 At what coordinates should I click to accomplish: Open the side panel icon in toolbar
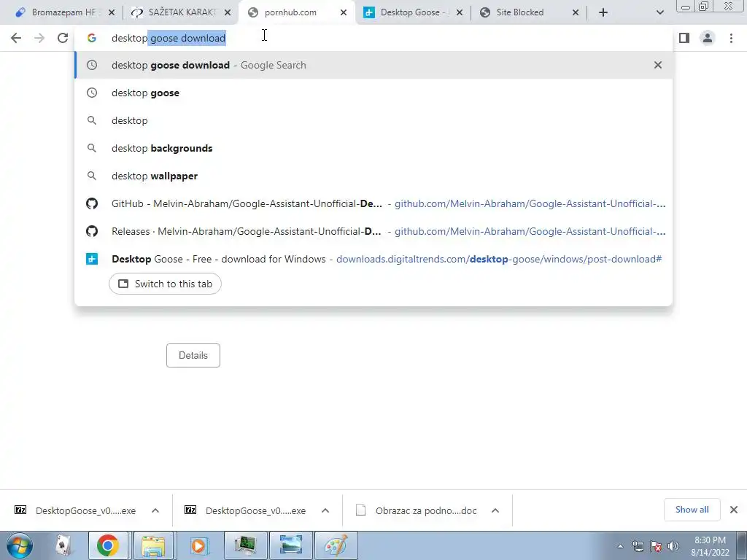(684, 38)
